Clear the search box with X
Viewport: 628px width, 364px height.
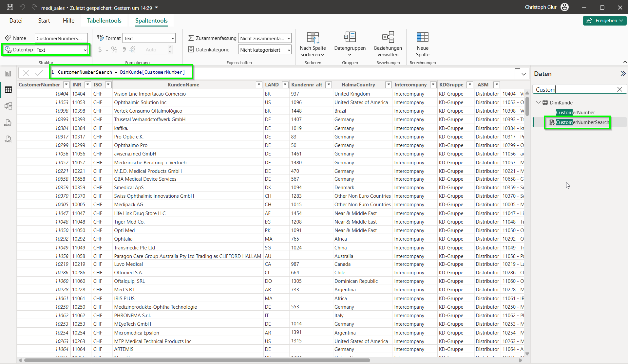619,89
